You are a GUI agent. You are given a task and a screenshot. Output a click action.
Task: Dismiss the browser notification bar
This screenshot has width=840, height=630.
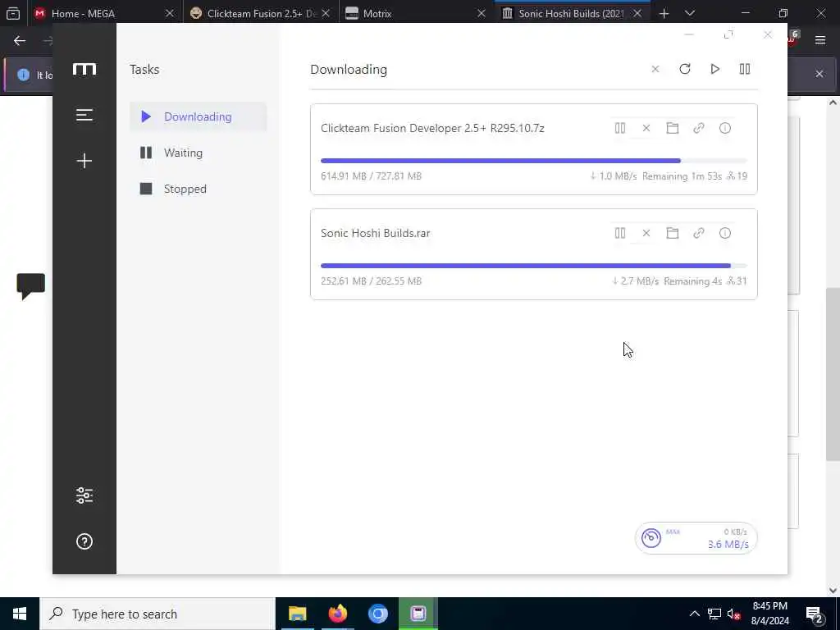tap(819, 74)
